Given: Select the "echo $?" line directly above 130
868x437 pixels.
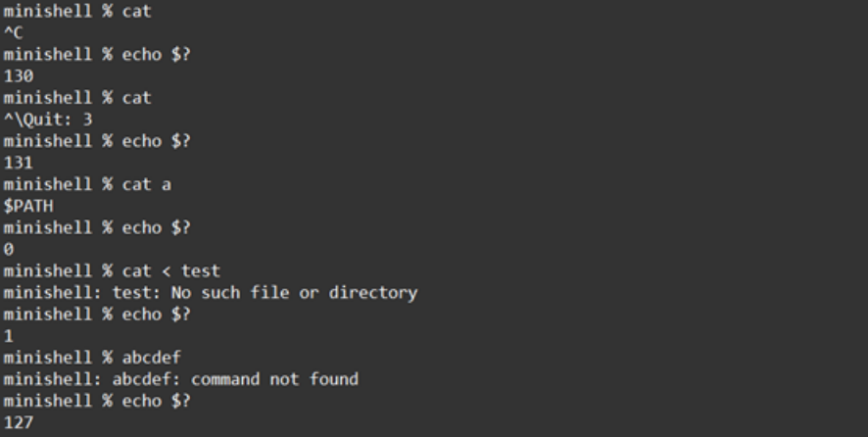Looking at the screenshot, I should pos(156,54).
